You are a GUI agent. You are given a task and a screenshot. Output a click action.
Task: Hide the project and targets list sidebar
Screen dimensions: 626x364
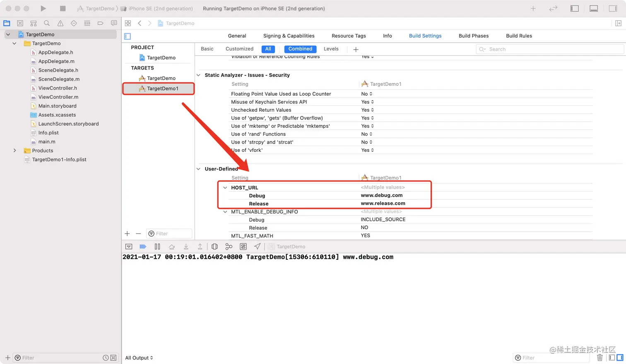[128, 36]
